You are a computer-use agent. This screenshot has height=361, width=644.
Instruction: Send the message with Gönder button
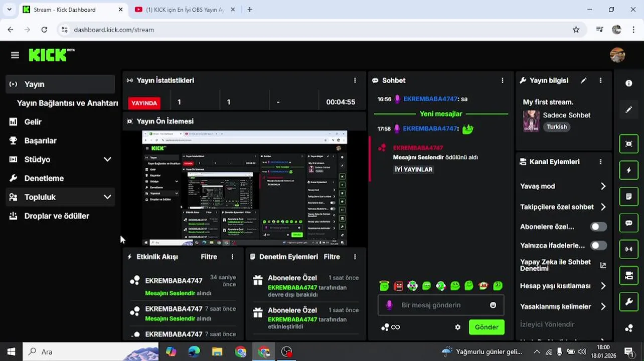tap(487, 327)
